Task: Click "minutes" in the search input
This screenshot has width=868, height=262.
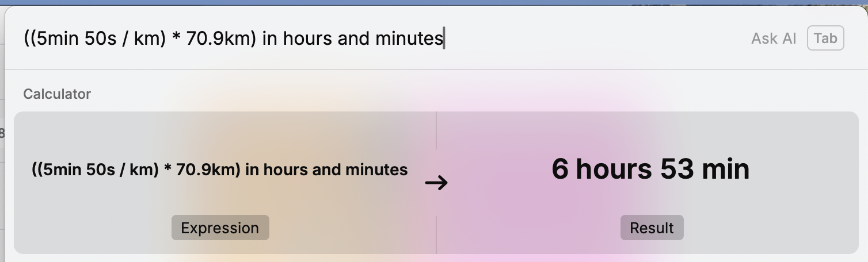Action: [x=409, y=38]
